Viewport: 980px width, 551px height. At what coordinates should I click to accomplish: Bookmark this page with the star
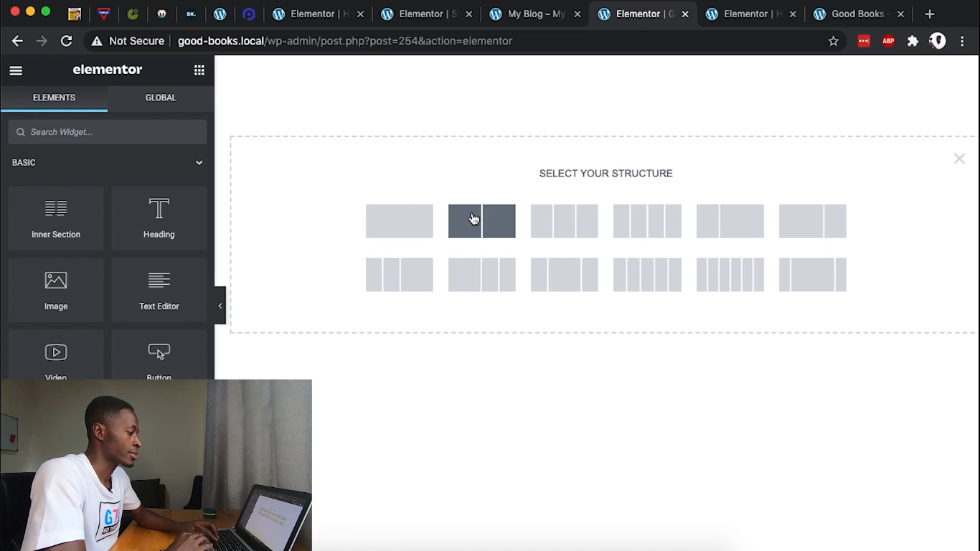[834, 41]
